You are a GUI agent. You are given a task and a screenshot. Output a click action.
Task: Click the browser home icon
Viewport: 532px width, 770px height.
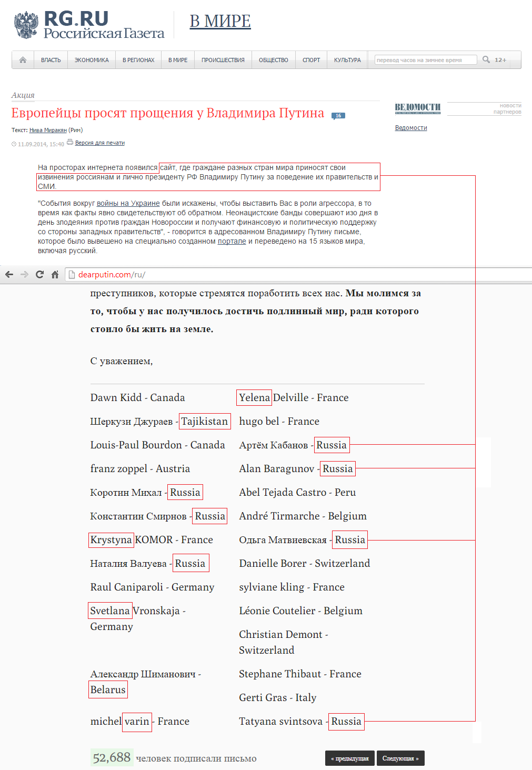[55, 274]
